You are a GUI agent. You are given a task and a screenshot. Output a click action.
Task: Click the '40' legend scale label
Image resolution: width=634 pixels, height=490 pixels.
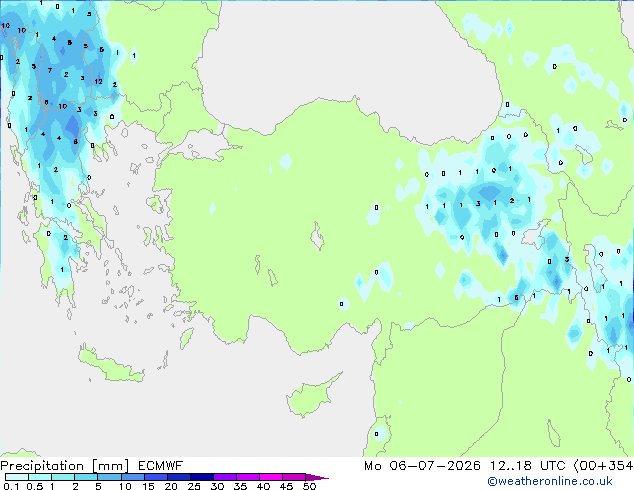(263, 486)
